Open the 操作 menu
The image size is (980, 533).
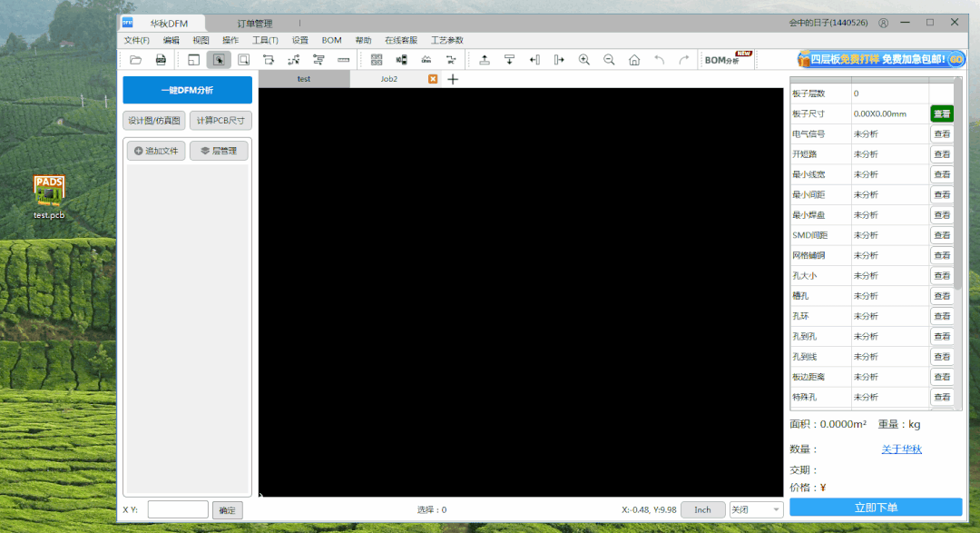230,40
